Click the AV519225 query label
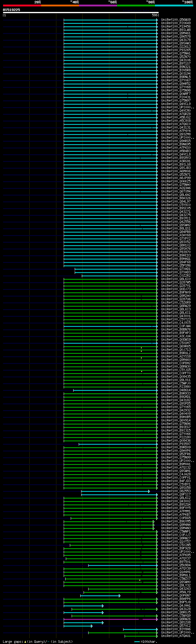Image resolution: width=196 pixels, height=644 pixels. [12, 10]
